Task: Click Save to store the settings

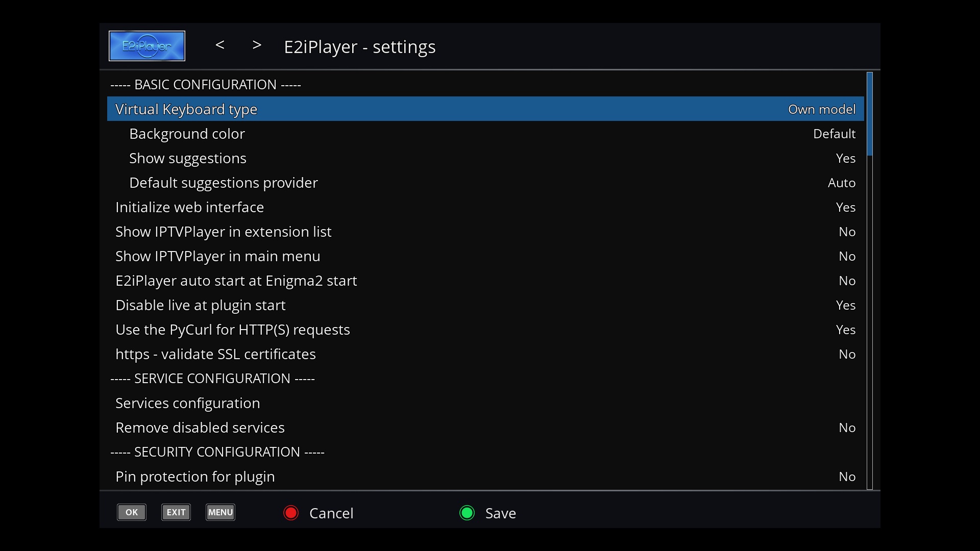Action: pos(500,513)
